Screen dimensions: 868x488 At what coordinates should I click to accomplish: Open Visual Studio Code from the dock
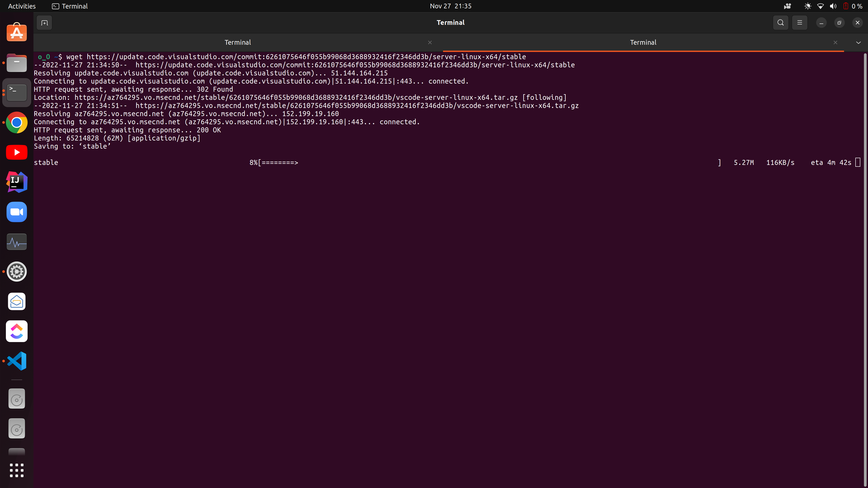(17, 361)
